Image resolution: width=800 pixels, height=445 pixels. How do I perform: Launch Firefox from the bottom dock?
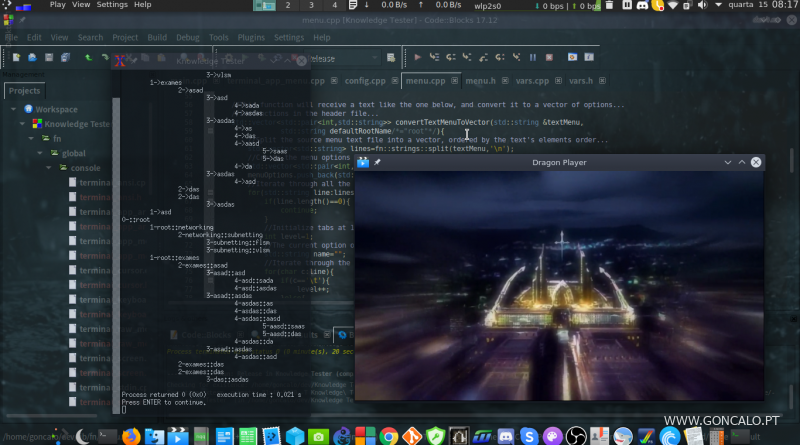pos(131,436)
